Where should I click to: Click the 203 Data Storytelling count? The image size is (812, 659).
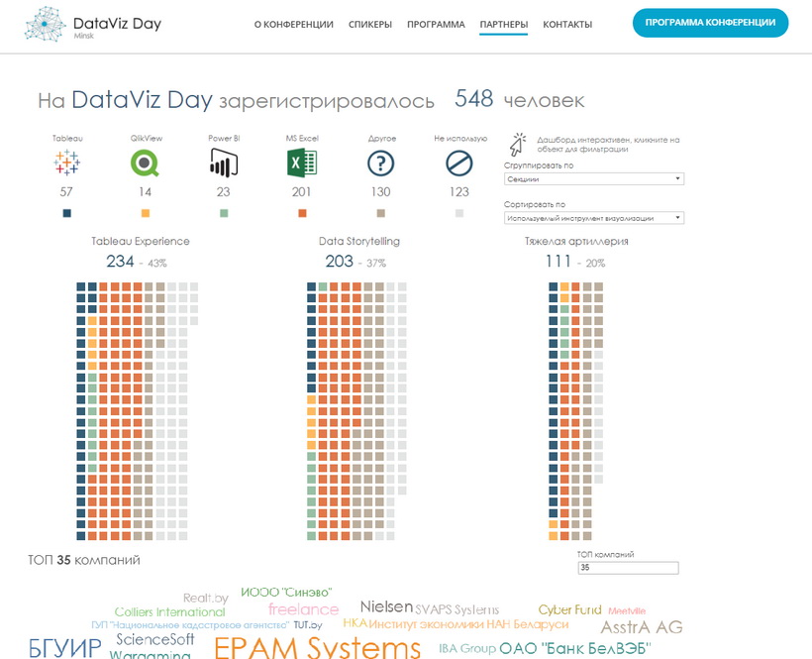(x=340, y=261)
